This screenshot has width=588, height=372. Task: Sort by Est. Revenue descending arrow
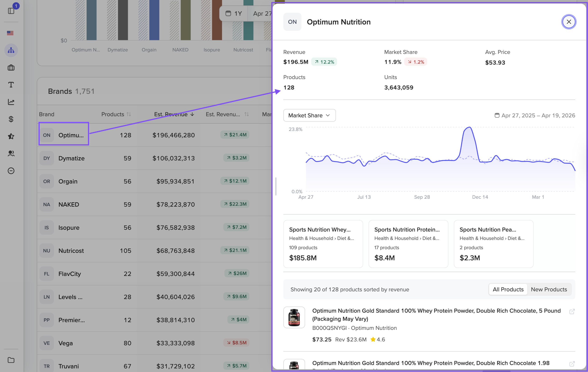tap(192, 114)
